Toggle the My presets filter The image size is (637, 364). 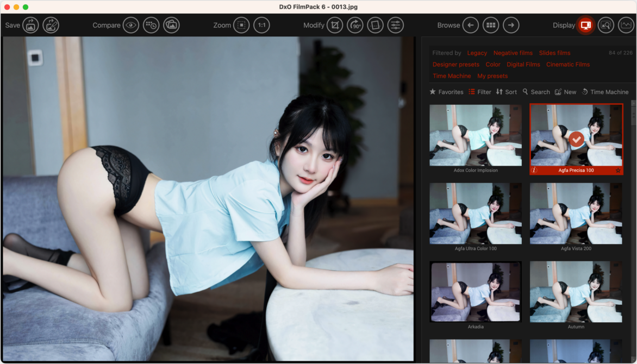pyautogui.click(x=492, y=76)
